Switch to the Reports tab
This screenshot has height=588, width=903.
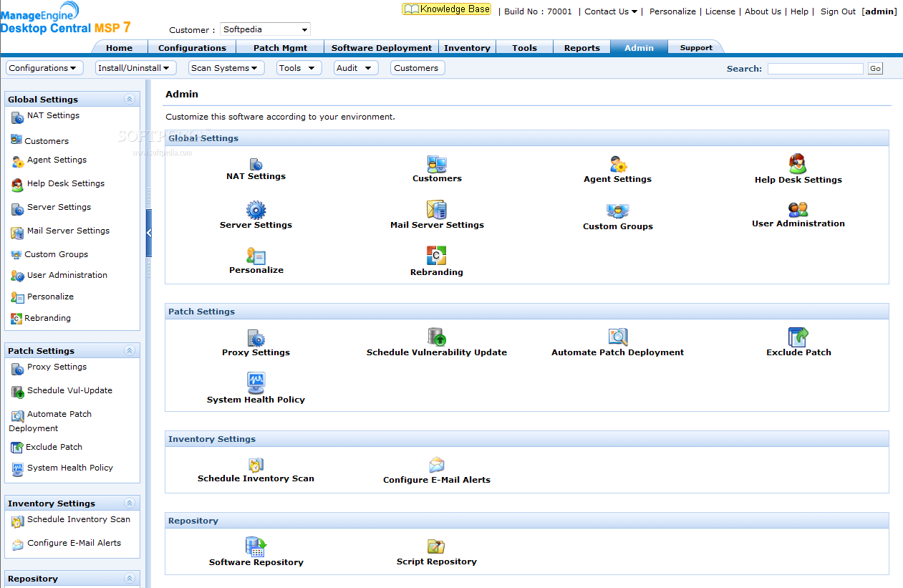[582, 48]
